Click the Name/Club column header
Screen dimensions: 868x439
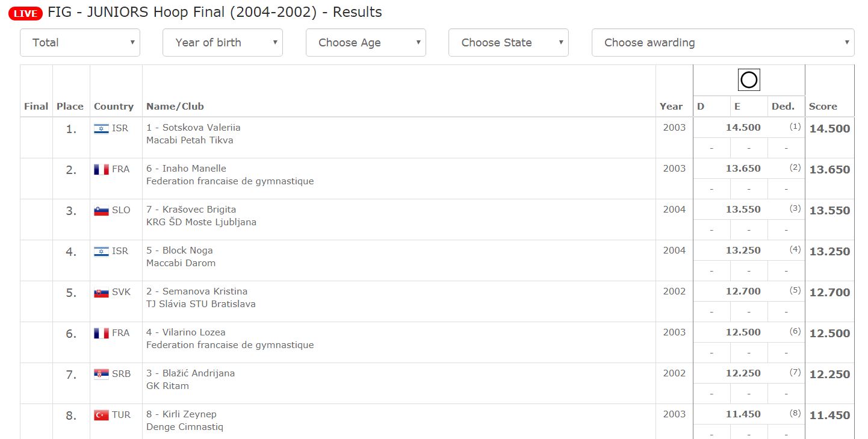coord(175,107)
